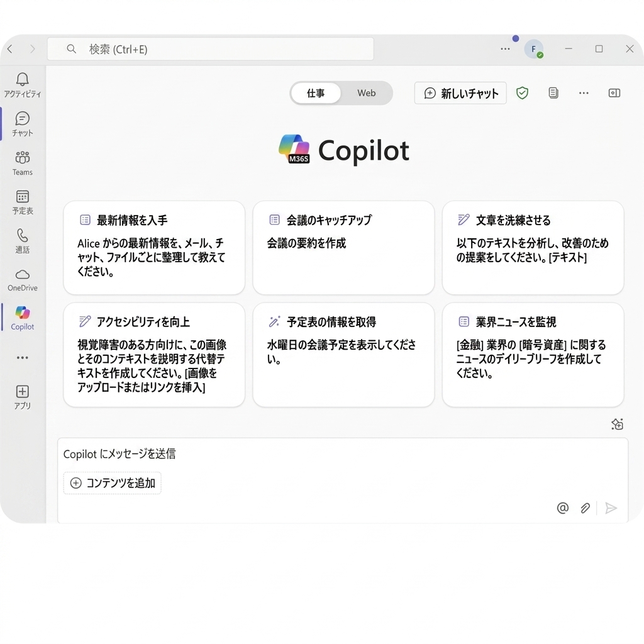Click the Copilot M365 logo
The height and width of the screenshot is (644, 644).
pos(294,149)
